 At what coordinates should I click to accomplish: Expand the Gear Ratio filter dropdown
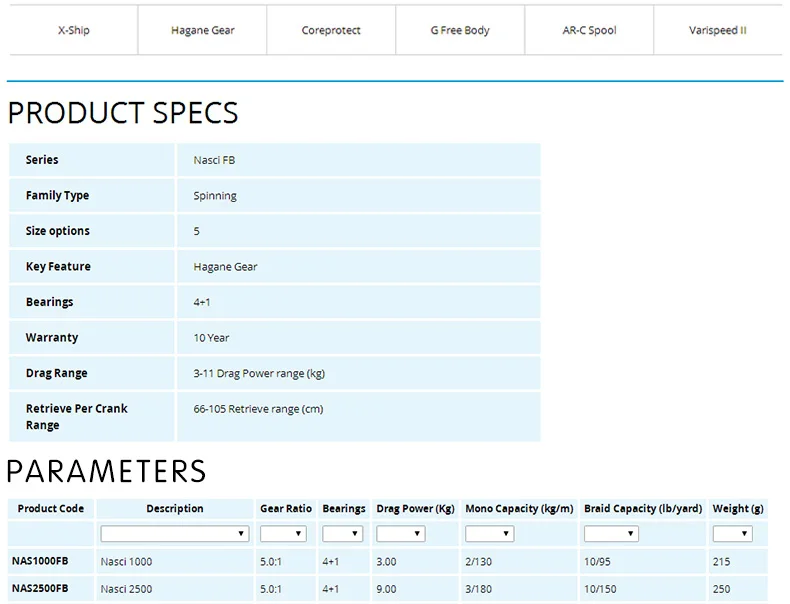[x=283, y=533]
